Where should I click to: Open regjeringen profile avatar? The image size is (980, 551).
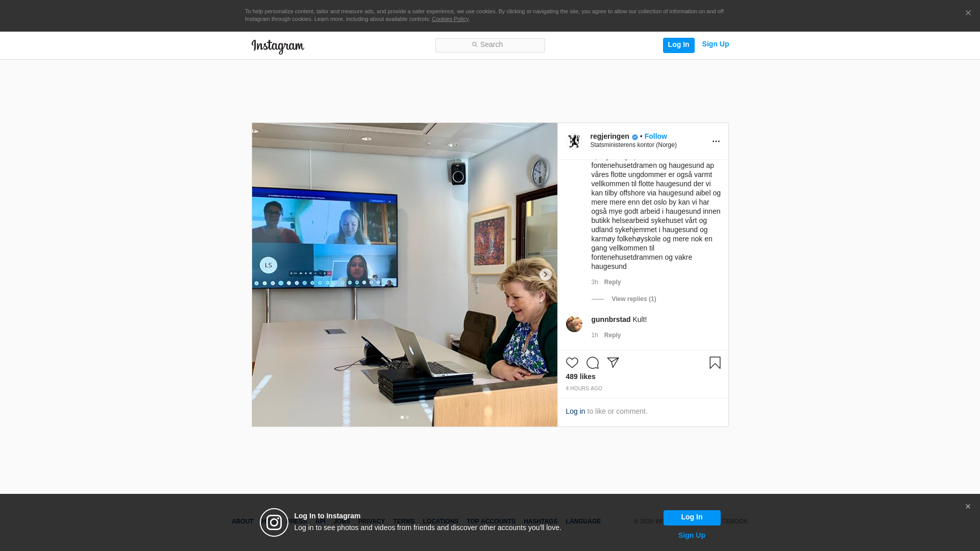574,141
